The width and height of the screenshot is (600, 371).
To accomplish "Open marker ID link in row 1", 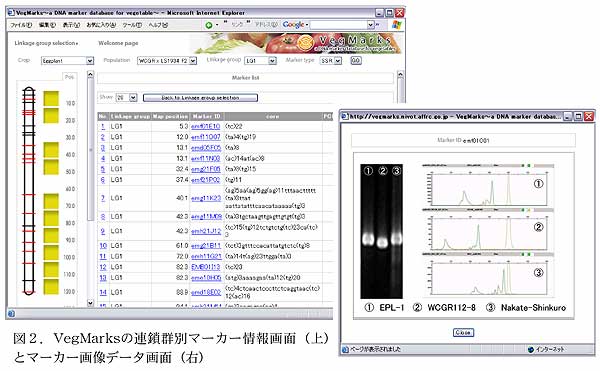I will (205, 126).
